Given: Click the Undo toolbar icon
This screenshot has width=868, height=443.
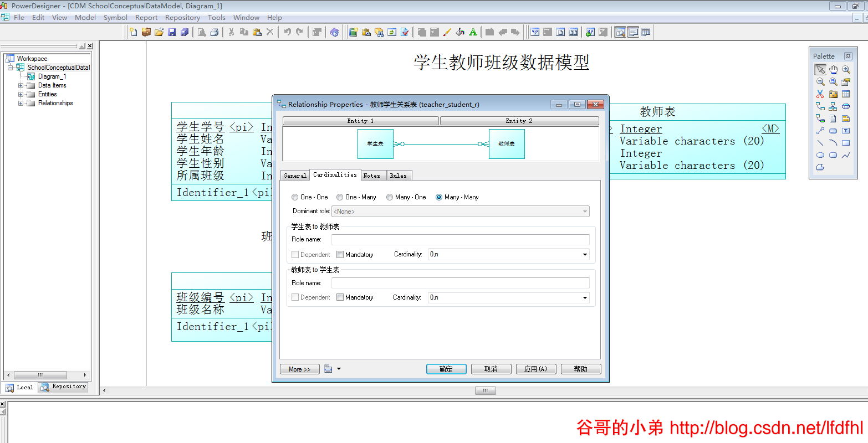Looking at the screenshot, I should point(287,32).
